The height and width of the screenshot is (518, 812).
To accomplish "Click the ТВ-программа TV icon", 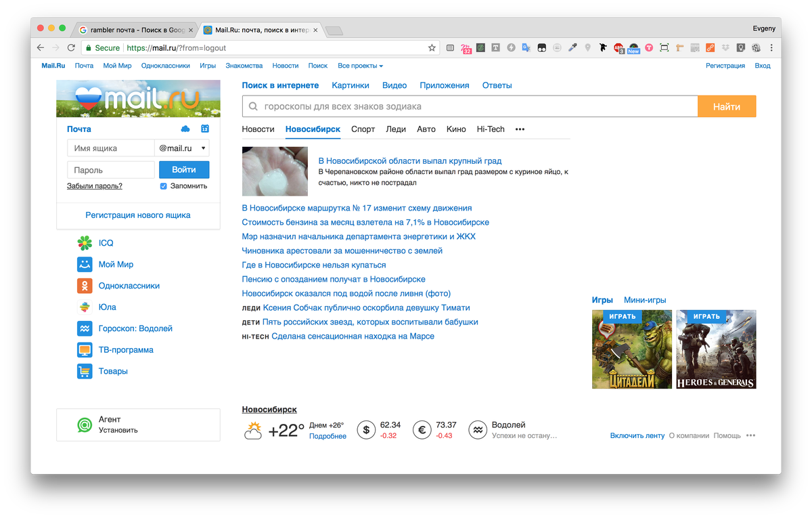I will pos(84,350).
